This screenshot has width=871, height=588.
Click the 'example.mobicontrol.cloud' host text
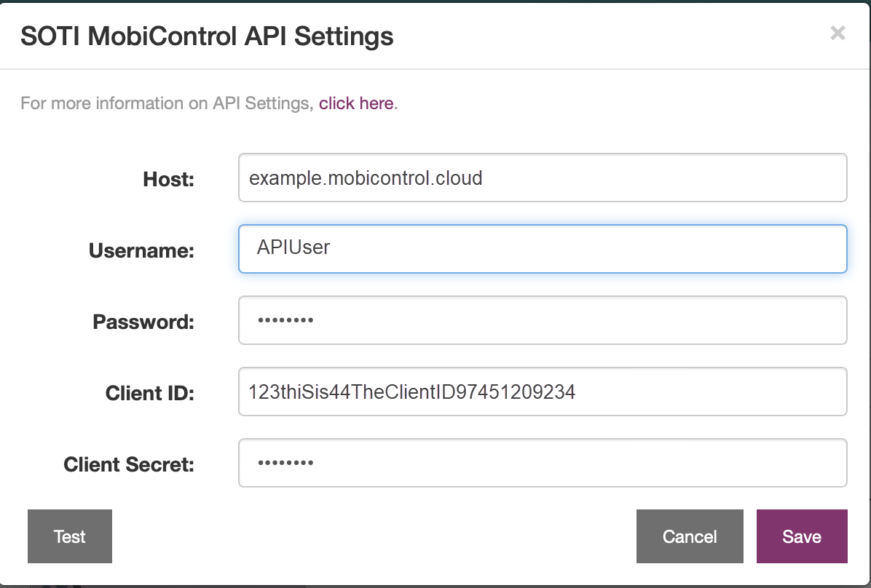366,178
